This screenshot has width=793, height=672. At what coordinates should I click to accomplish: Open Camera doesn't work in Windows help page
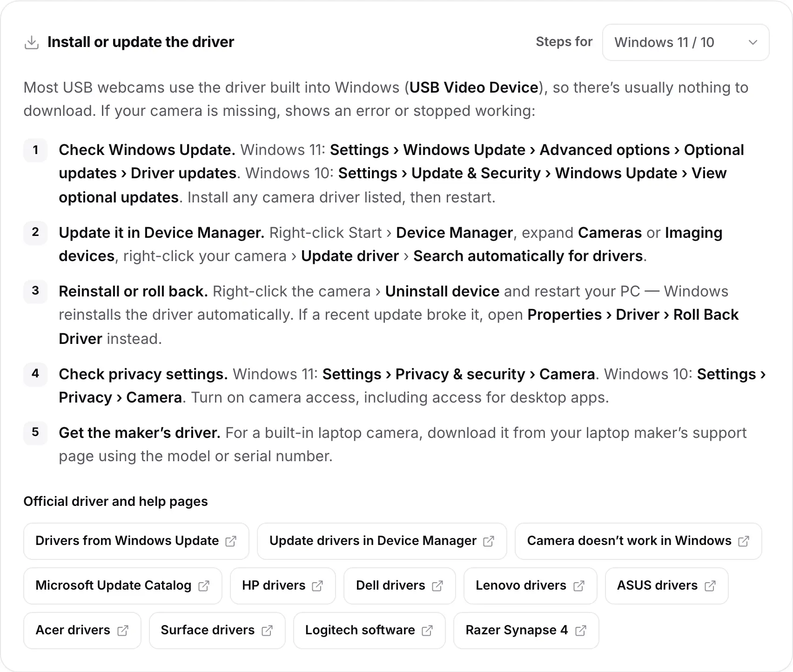(638, 541)
